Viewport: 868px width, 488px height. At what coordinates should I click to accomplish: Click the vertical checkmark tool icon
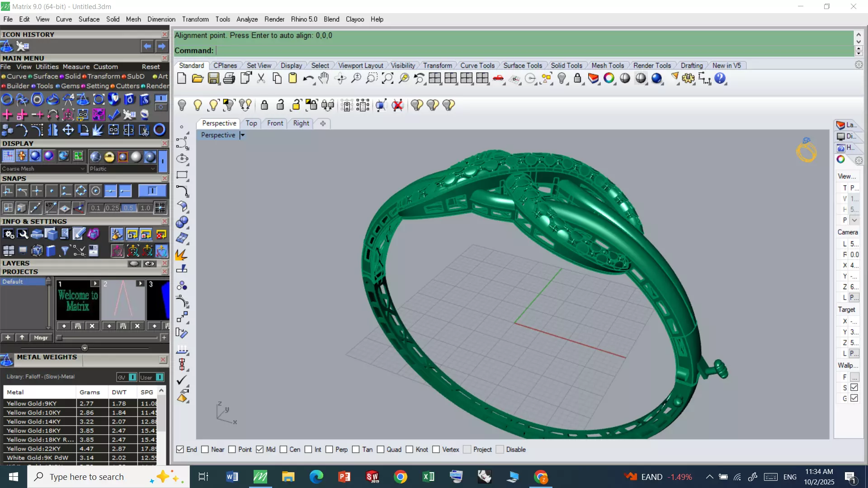(182, 380)
